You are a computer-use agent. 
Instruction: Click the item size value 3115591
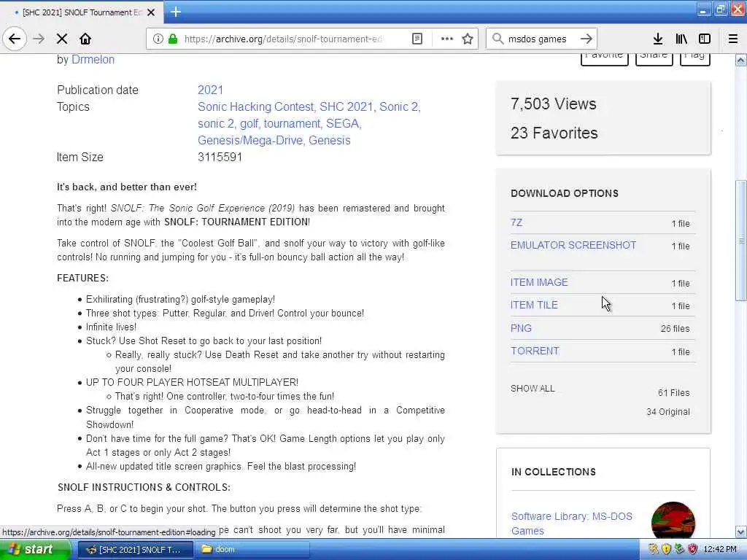220,157
